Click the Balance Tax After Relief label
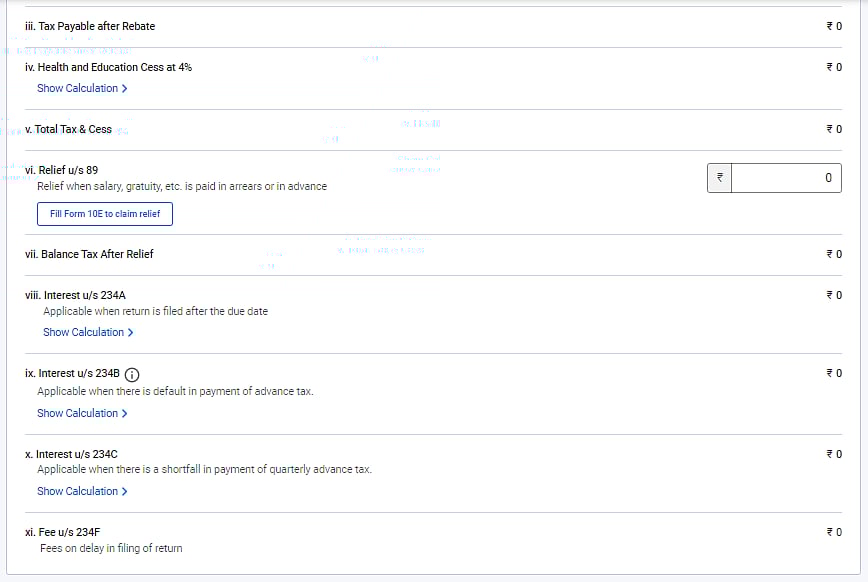Image resolution: width=868 pixels, height=582 pixels. [89, 254]
